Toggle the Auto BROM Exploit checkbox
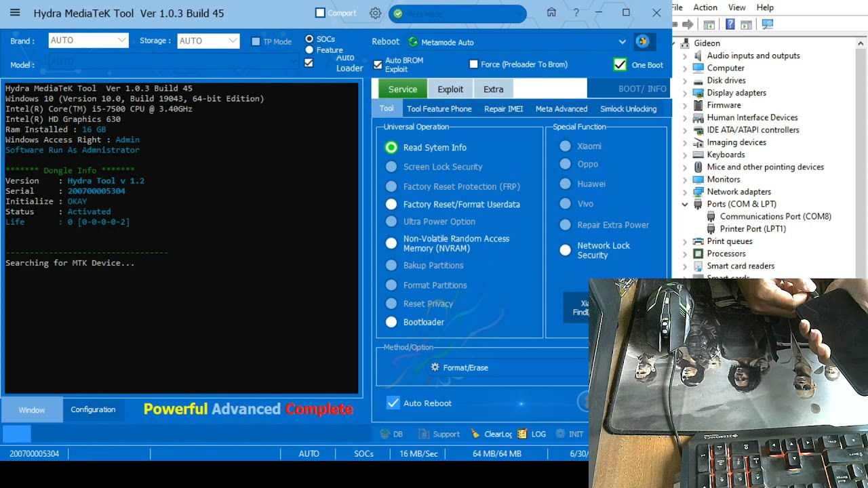The height and width of the screenshot is (488, 868). (378, 64)
